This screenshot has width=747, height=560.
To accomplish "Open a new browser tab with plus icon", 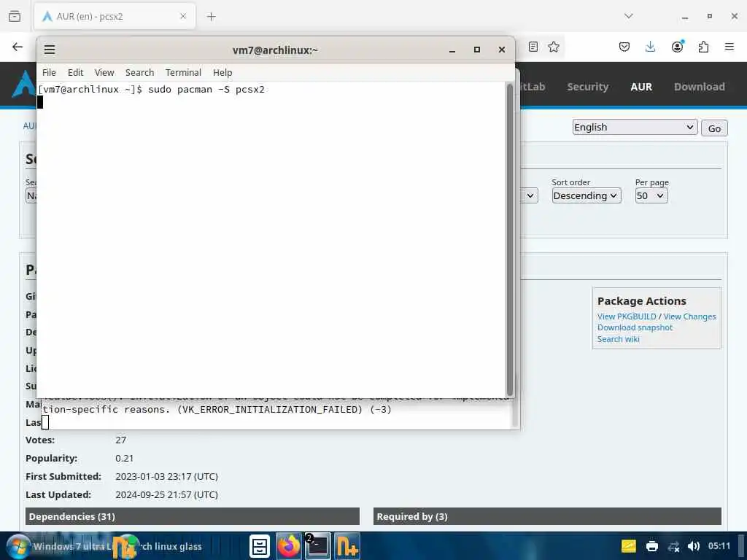I will [x=211, y=17].
